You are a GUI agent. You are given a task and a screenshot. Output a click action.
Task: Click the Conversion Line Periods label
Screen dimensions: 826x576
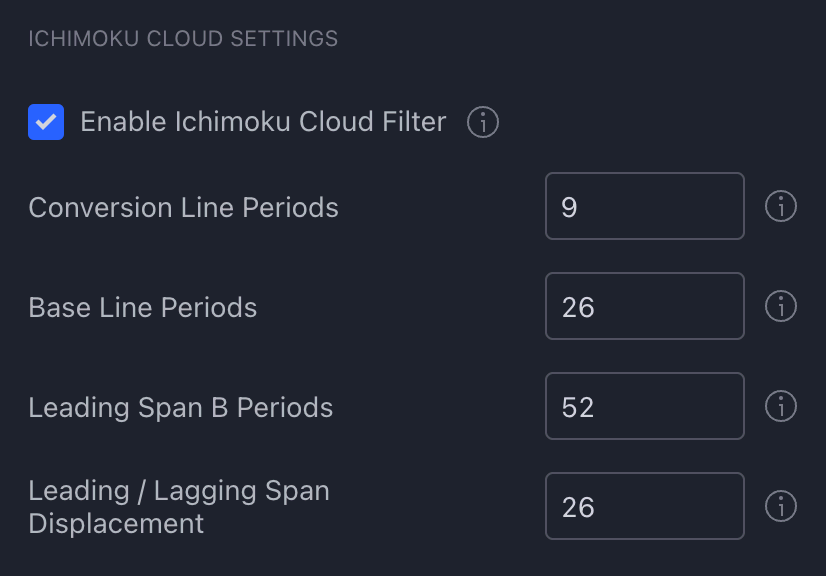183,207
